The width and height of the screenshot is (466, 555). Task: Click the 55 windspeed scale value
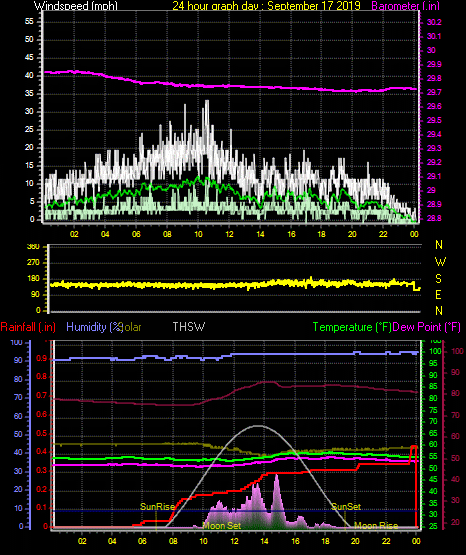(x=29, y=21)
